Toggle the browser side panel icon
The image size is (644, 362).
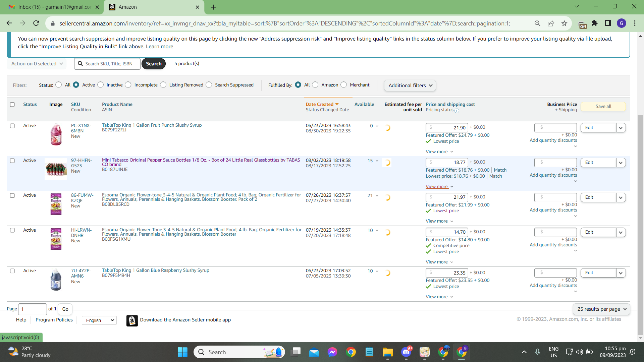pyautogui.click(x=608, y=23)
